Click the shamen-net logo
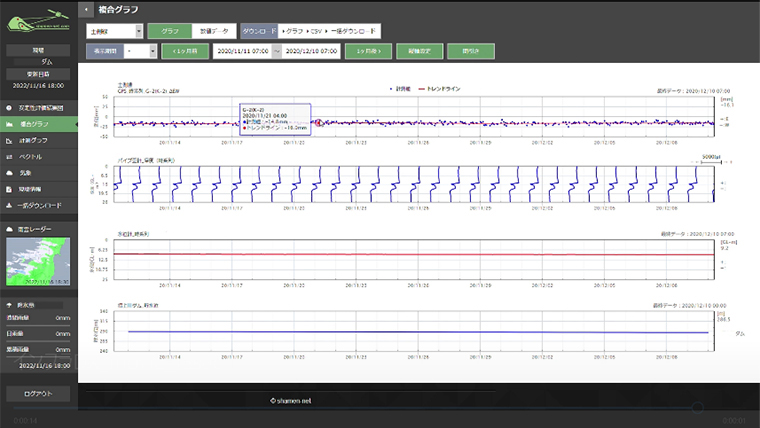760x428 pixels. tap(39, 21)
